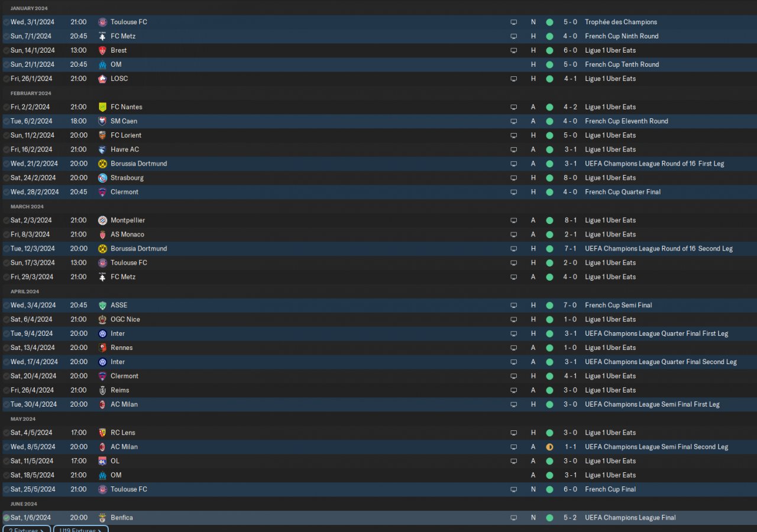Click the Inter badge on the 9/4/2024 fixture
The width and height of the screenshot is (757, 532).
(x=102, y=334)
